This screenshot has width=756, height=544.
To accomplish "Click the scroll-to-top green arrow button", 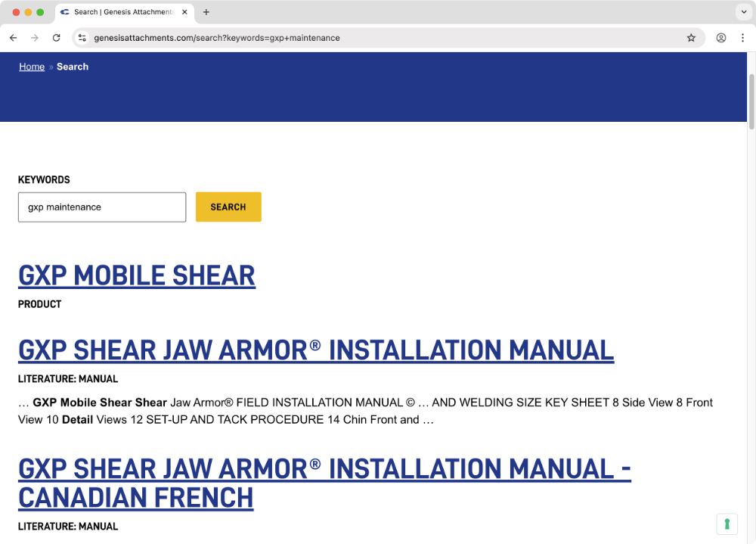I will click(x=727, y=524).
